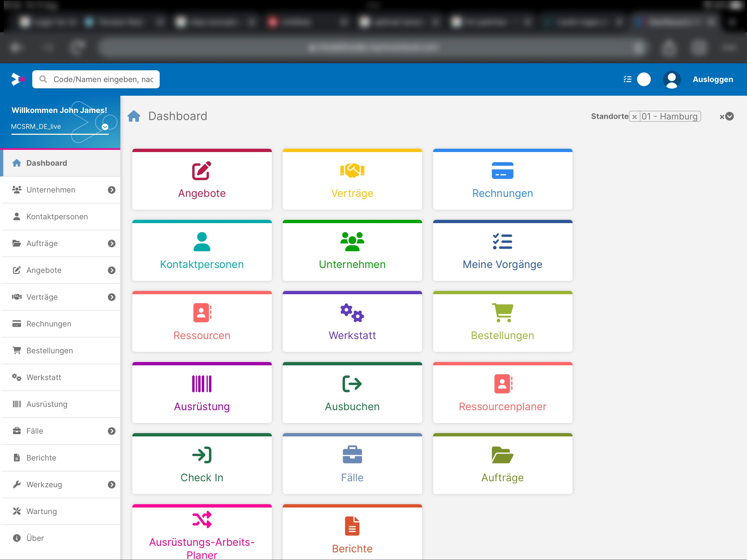747x560 pixels.
Task: Expand the Aufträge sidebar submenu
Action: tap(112, 244)
